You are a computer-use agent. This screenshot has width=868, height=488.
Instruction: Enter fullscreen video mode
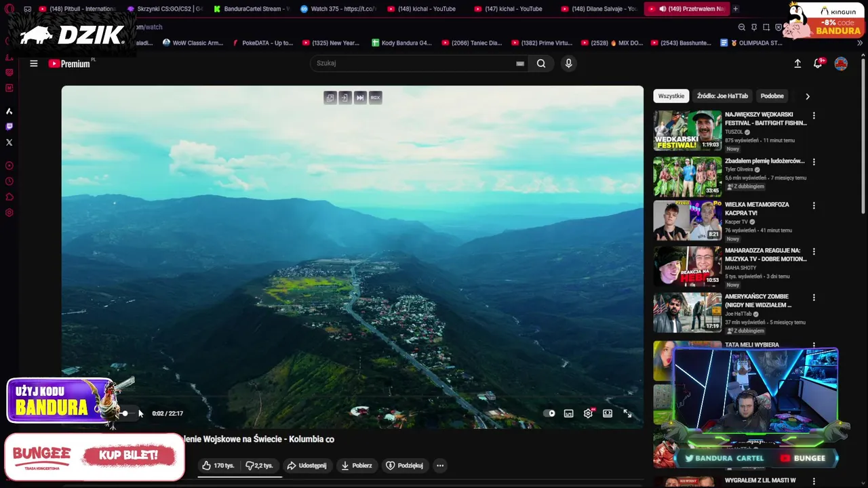627,413
